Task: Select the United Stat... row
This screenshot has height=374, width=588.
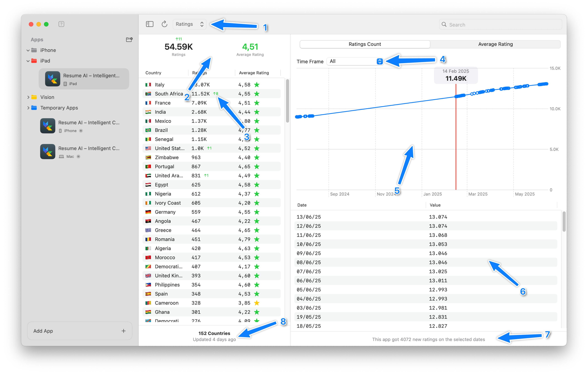Action: click(x=212, y=148)
